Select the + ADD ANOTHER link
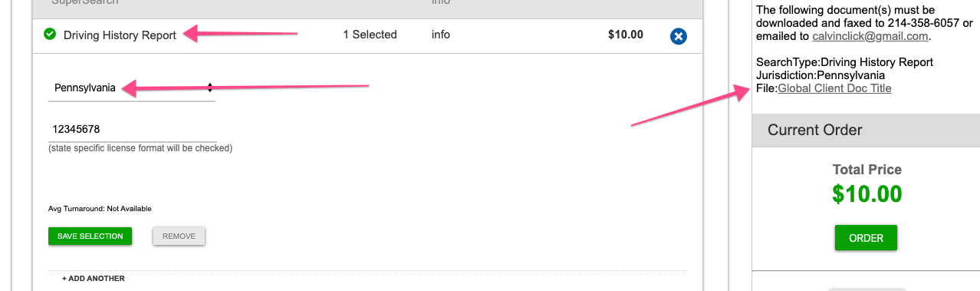This screenshot has height=291, width=980. pos(93,278)
